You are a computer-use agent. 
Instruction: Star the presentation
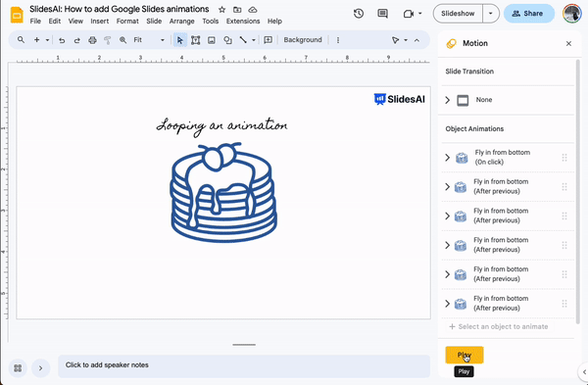click(222, 10)
